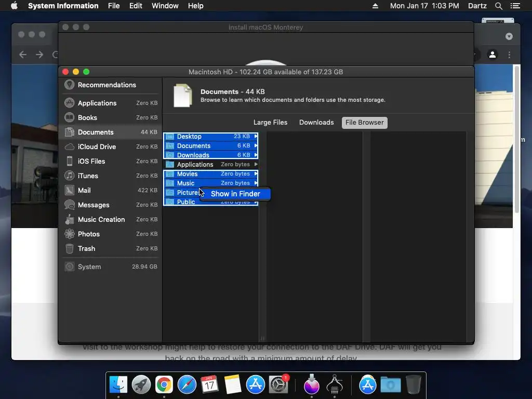
Task: Go back in the Chrome window
Action: click(x=23, y=54)
